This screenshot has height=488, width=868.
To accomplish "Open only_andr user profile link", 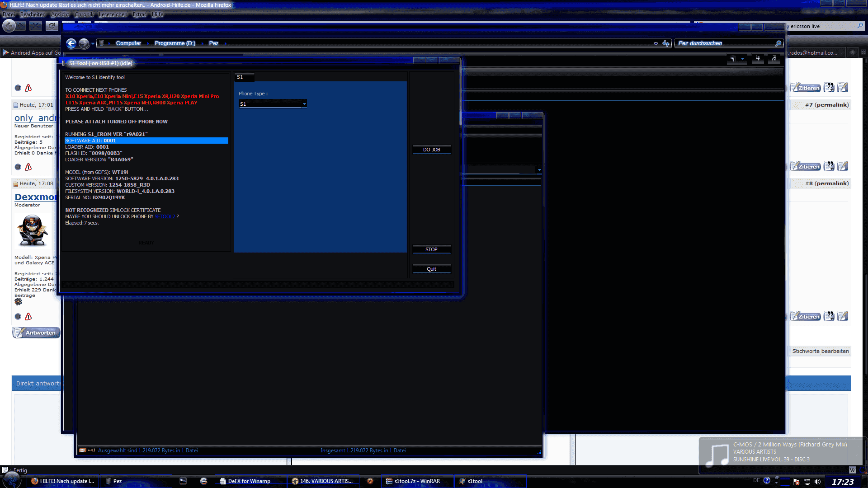I will 35,118.
